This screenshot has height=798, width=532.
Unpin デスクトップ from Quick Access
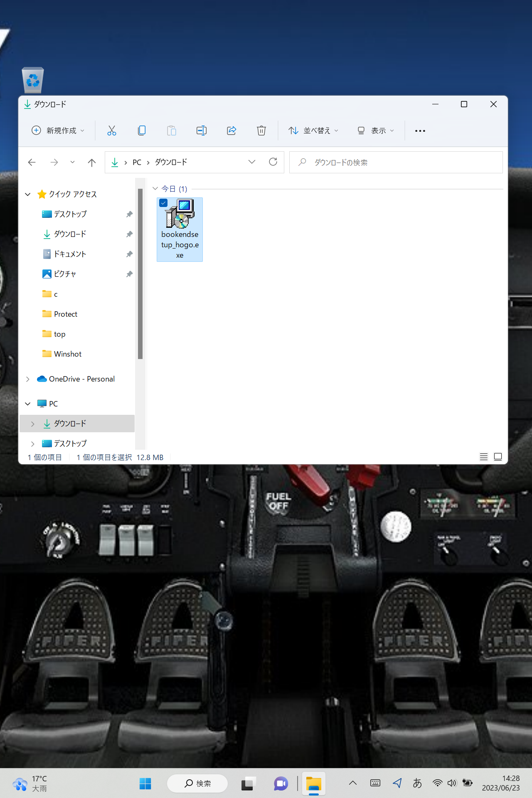pos(129,214)
